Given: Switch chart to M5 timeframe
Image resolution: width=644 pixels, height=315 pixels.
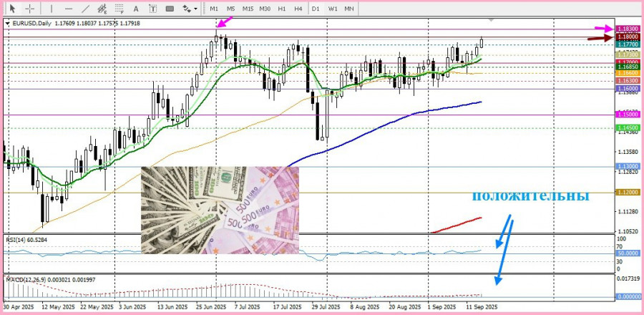Looking at the screenshot, I should [231, 8].
